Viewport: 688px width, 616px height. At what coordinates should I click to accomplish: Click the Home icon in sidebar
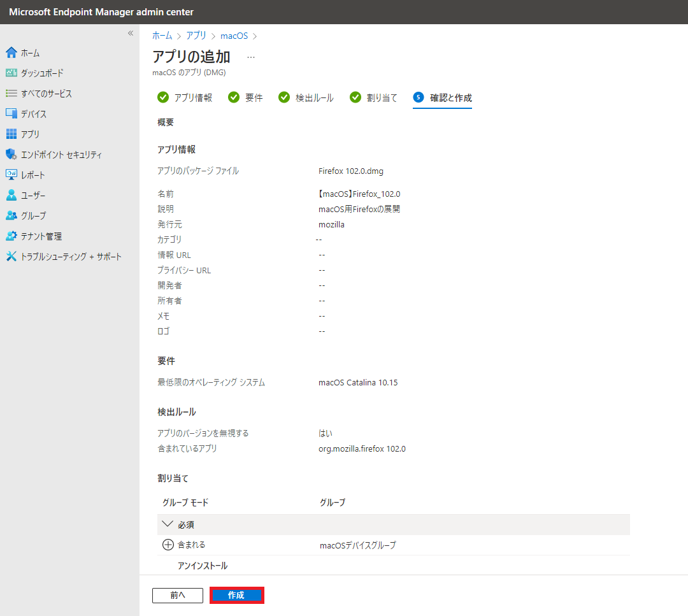click(11, 53)
